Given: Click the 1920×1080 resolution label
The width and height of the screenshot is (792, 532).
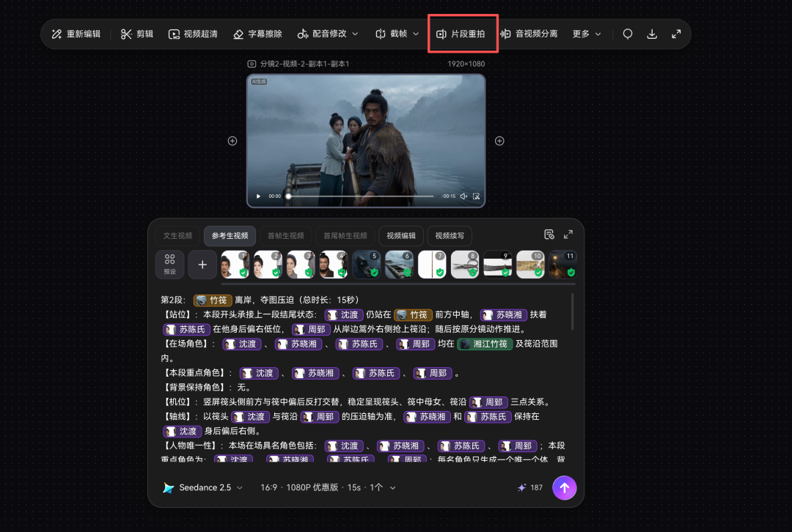Looking at the screenshot, I should [466, 64].
